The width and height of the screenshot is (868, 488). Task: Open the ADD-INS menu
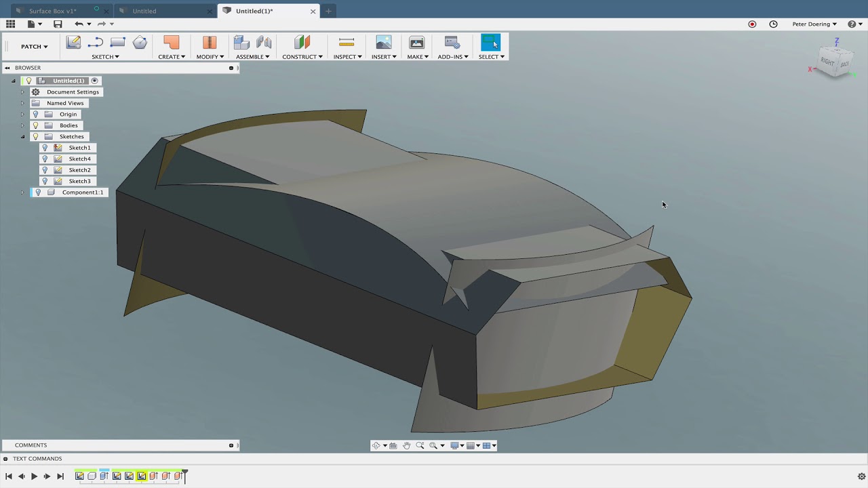(x=453, y=57)
